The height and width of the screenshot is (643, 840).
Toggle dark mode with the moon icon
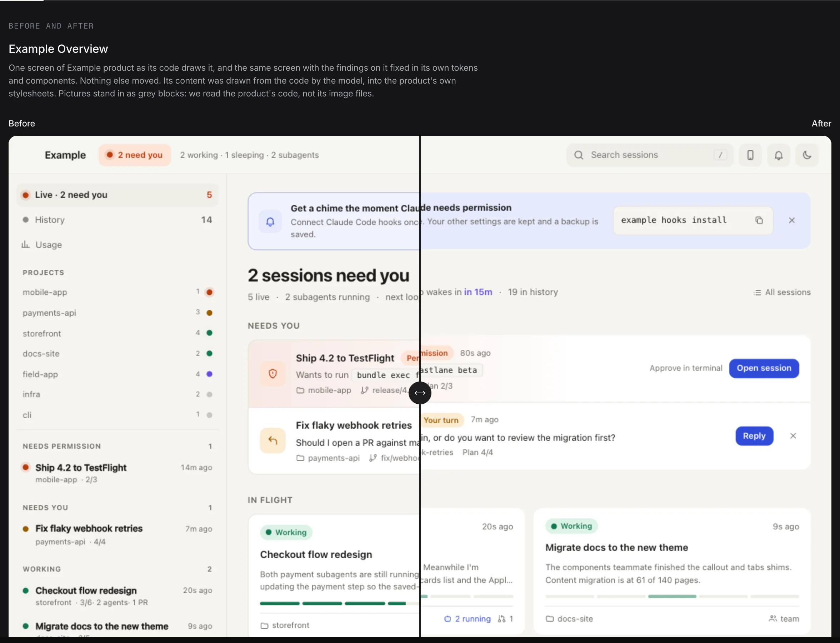(807, 155)
